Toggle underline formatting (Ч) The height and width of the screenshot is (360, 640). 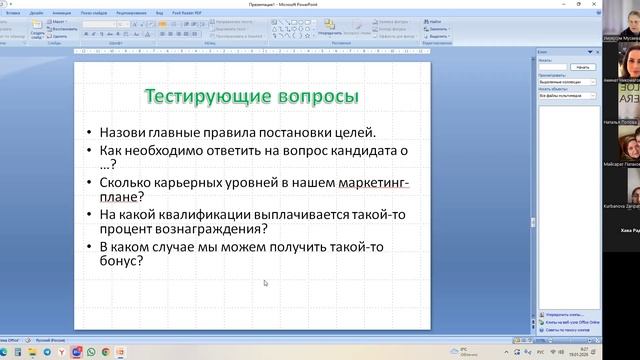[102, 34]
